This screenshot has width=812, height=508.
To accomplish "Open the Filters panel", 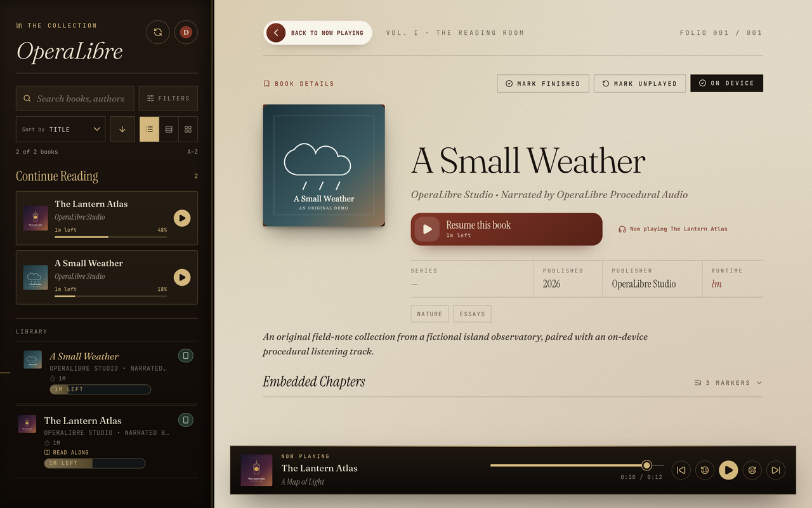I will [168, 98].
